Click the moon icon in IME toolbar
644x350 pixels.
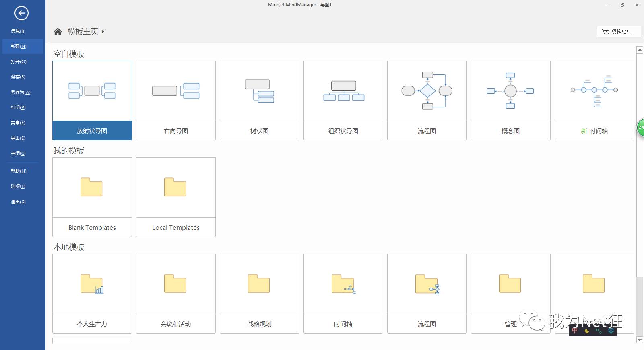(x=587, y=331)
